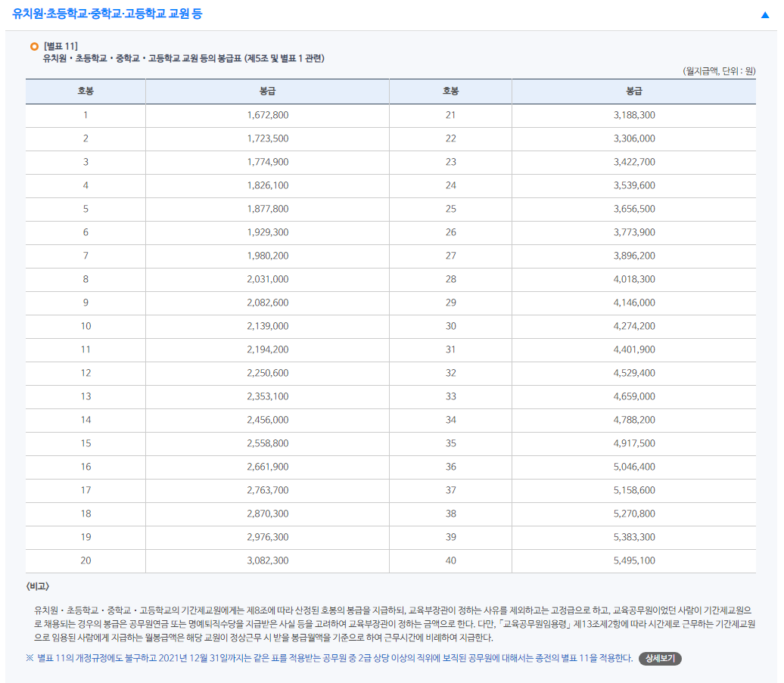Select the salary value 3,422,700
The width and height of the screenshot is (784, 683).
[x=634, y=162]
